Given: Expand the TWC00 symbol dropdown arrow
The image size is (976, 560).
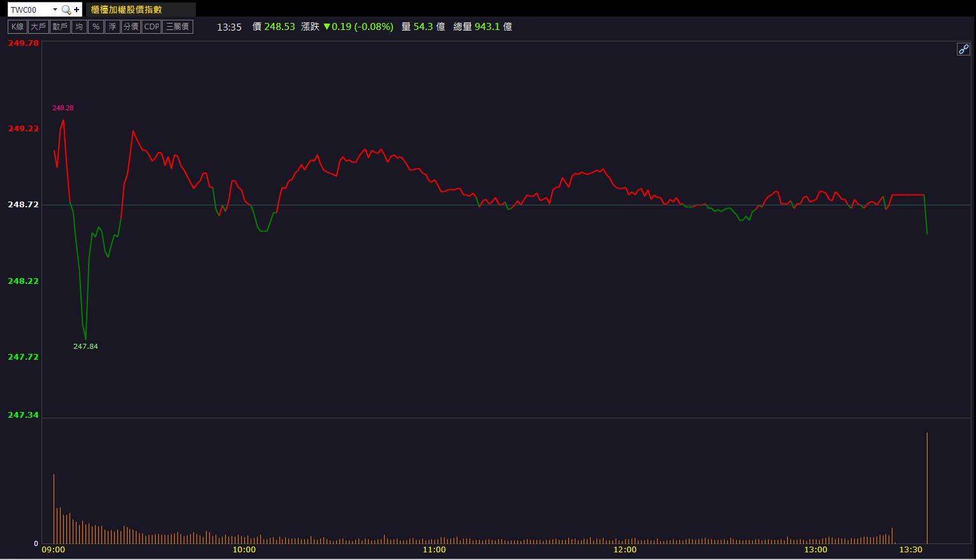Looking at the screenshot, I should coord(55,10).
